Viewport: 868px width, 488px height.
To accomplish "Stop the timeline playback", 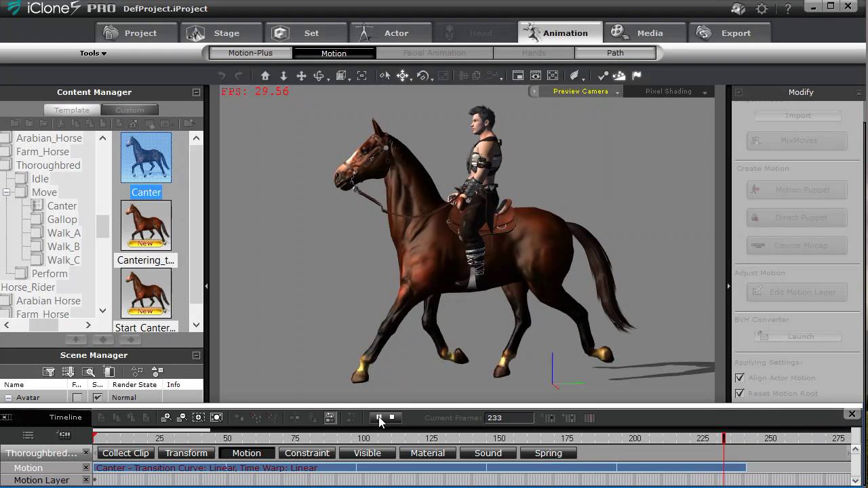I will (x=392, y=418).
